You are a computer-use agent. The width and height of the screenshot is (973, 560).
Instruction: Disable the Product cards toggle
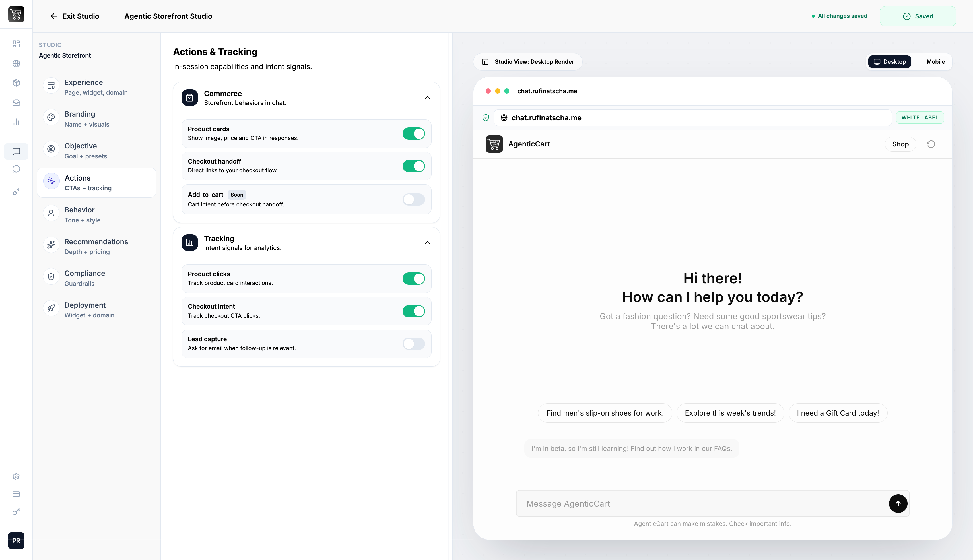(x=414, y=133)
